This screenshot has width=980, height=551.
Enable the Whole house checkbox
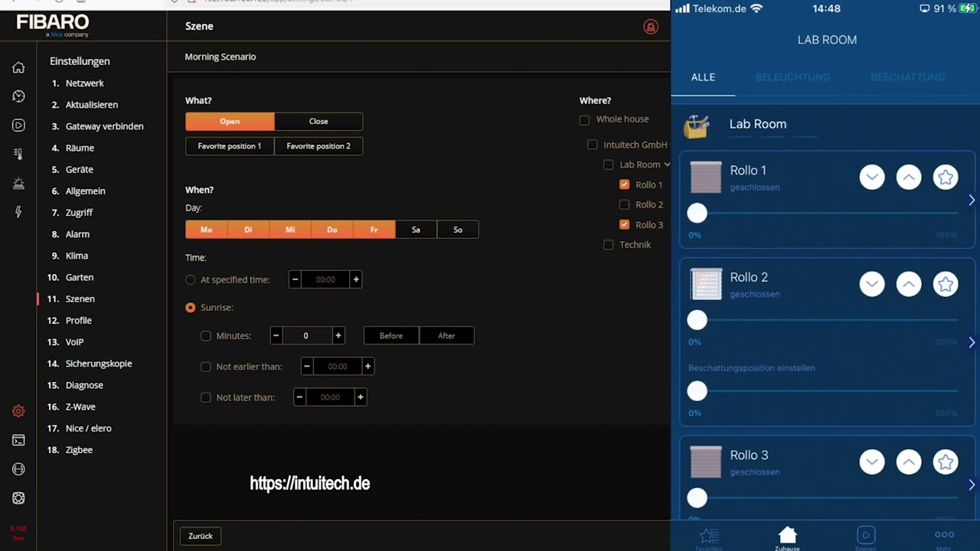[x=584, y=120]
